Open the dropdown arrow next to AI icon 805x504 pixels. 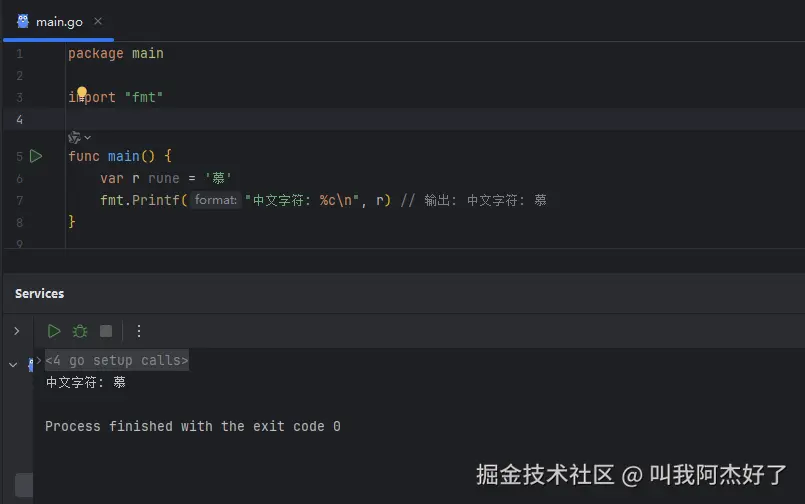click(x=88, y=137)
